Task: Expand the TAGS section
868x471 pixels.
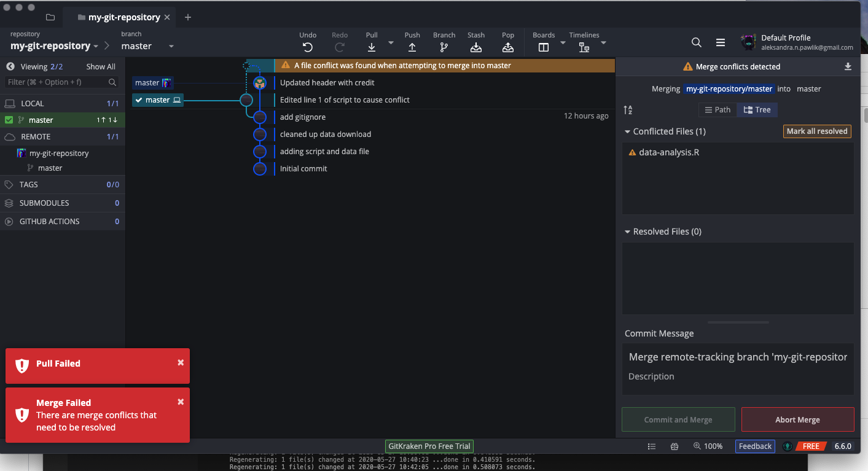Action: pyautogui.click(x=63, y=184)
